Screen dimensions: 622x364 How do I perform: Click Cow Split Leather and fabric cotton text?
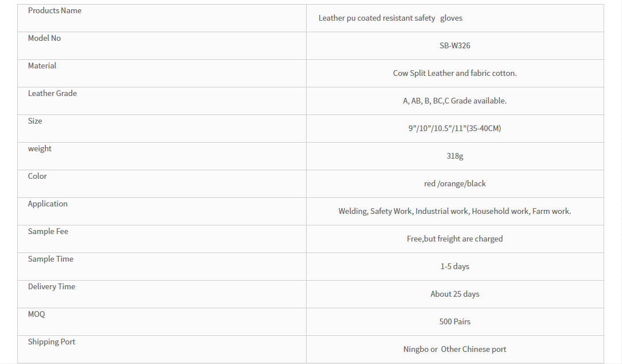(455, 74)
